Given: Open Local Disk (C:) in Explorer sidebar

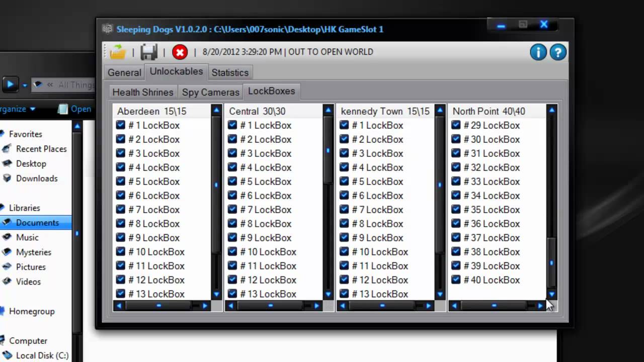Looking at the screenshot, I should point(42,355).
